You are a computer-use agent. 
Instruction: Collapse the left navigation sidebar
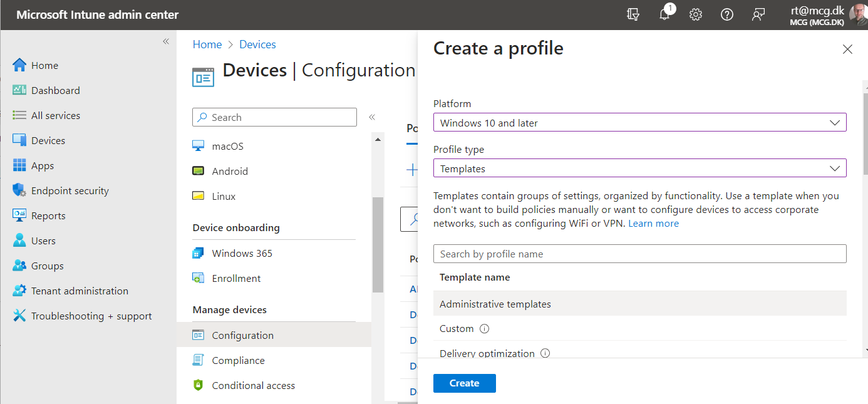(x=166, y=41)
